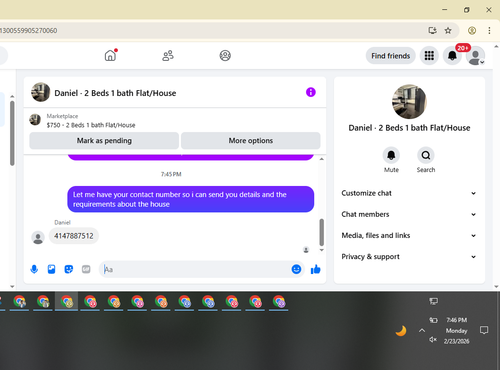500x370 pixels.
Task: Click Mark as pending button
Action: tap(104, 141)
